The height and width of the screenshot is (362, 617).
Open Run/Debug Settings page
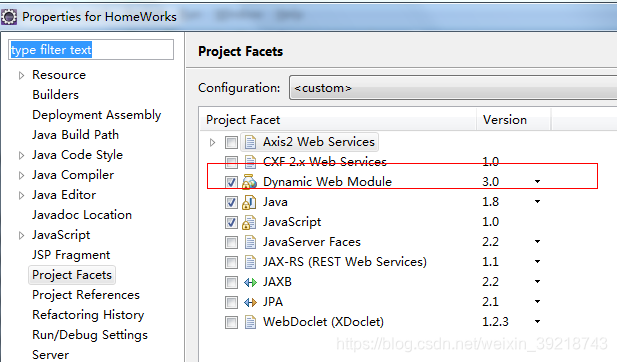tap(90, 335)
